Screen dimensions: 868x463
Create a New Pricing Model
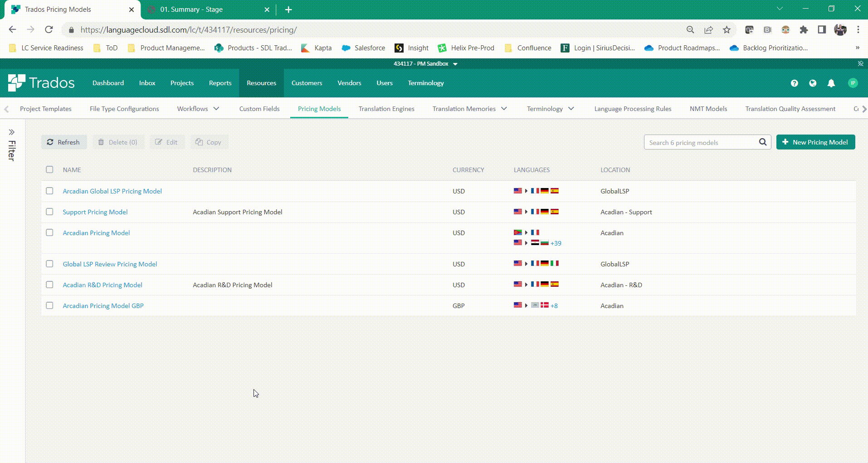coord(815,142)
